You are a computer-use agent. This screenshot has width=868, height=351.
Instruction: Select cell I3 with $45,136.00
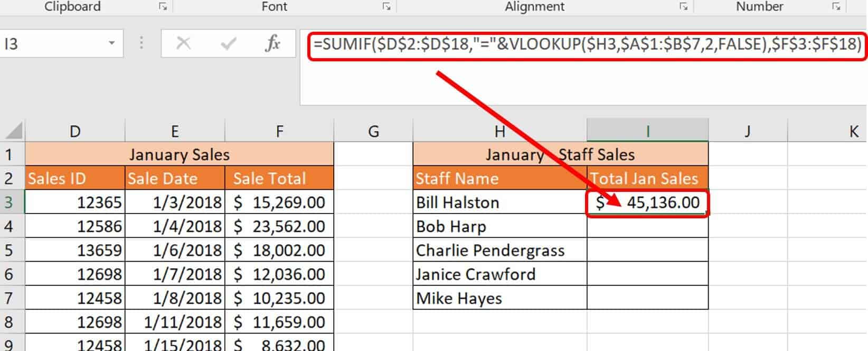point(647,202)
